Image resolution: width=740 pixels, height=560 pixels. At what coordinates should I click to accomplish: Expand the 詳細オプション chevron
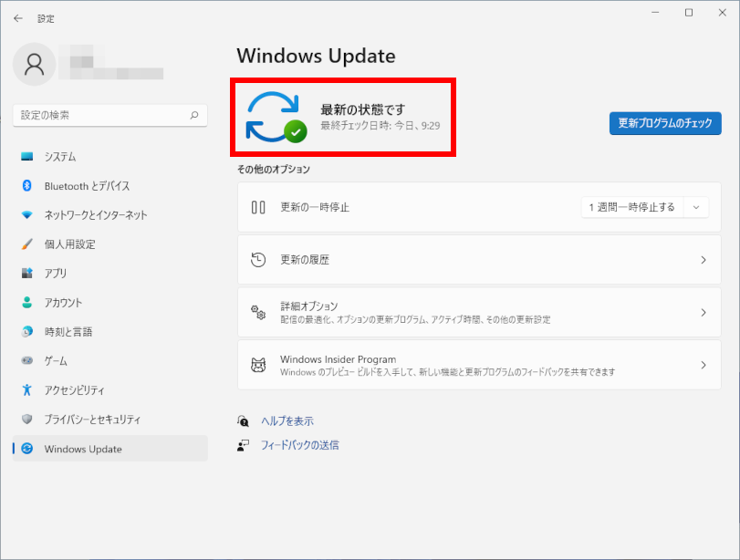(703, 313)
